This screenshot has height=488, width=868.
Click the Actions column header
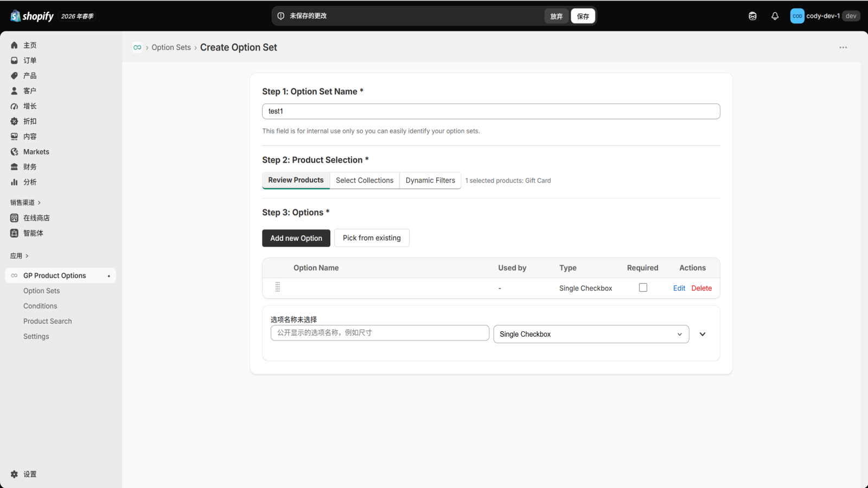(693, 268)
